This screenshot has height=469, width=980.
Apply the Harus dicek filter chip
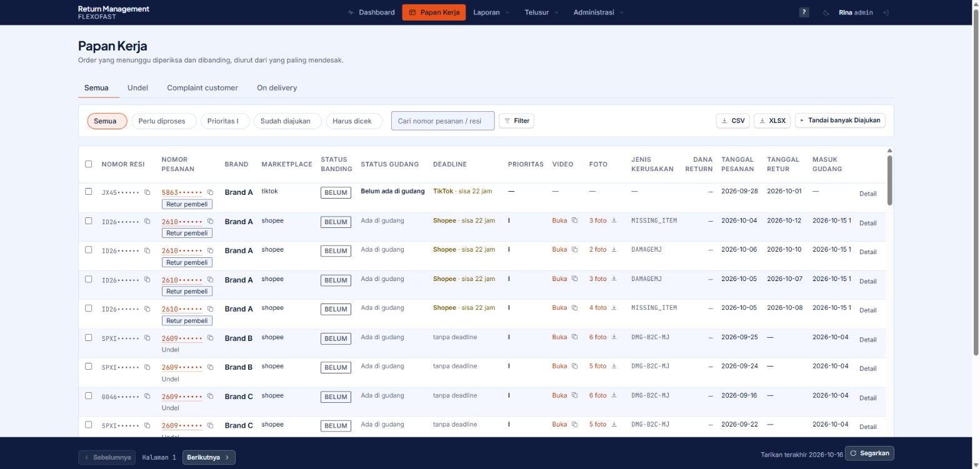354,121
